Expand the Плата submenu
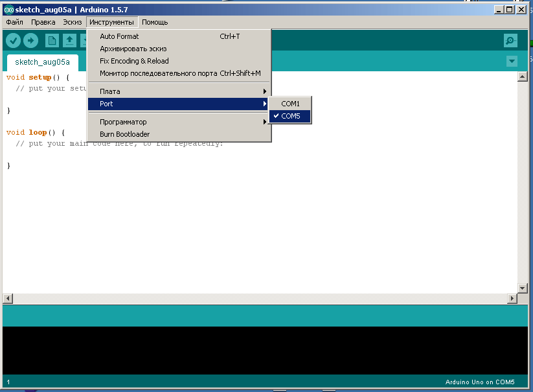 point(179,91)
